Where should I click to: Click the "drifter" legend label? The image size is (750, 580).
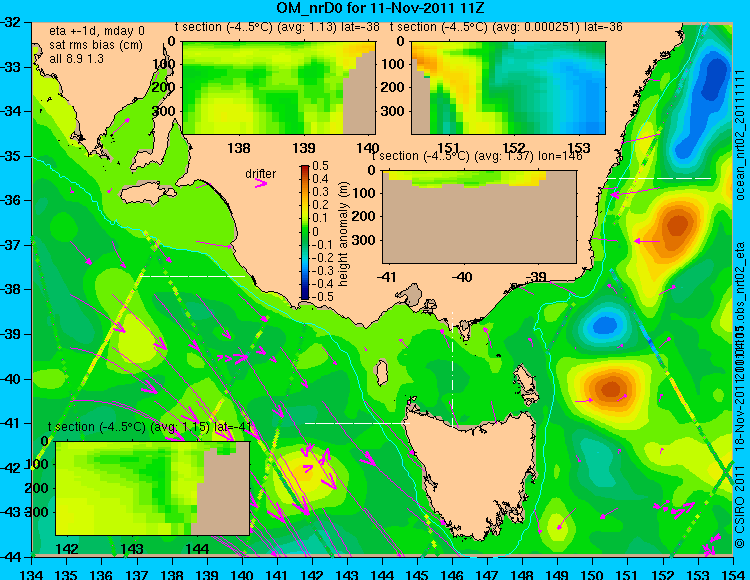pos(261,174)
